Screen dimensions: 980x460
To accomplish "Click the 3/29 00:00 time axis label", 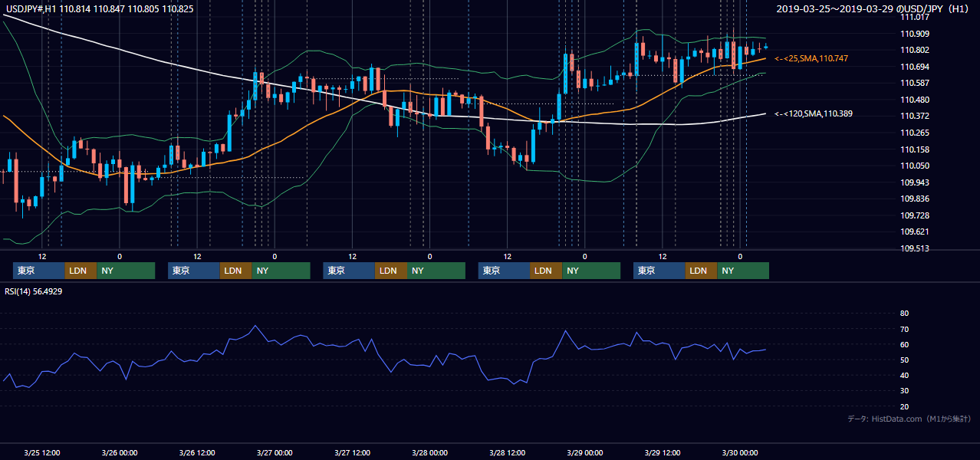I will [x=585, y=452].
